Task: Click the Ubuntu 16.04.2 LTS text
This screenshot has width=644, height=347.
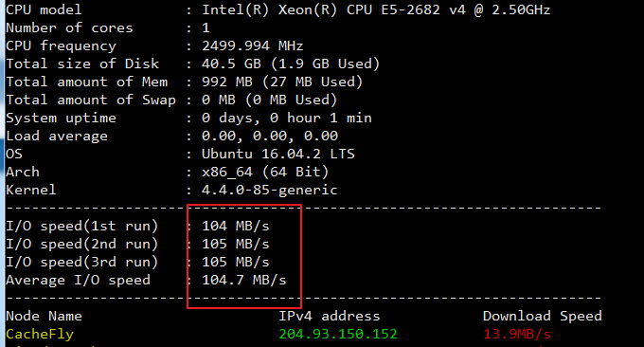Action: (x=277, y=155)
